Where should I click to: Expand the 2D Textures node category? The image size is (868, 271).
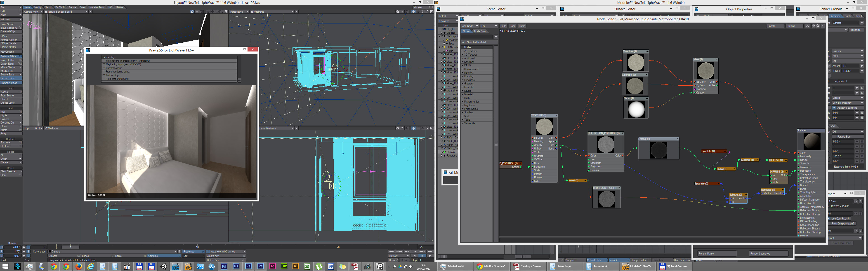(x=463, y=51)
